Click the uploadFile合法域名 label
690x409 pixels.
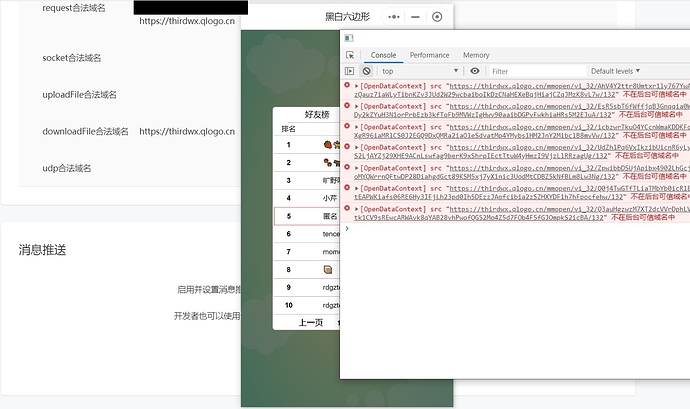pyautogui.click(x=79, y=95)
